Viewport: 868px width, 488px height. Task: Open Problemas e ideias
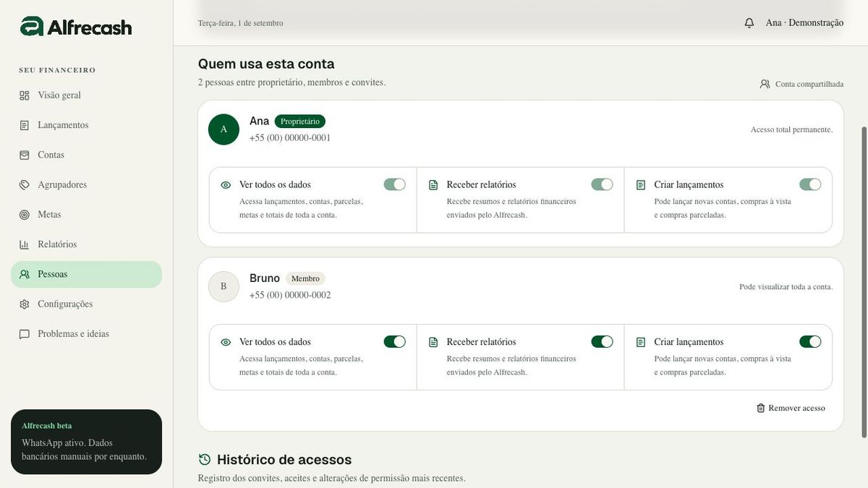coord(86,334)
